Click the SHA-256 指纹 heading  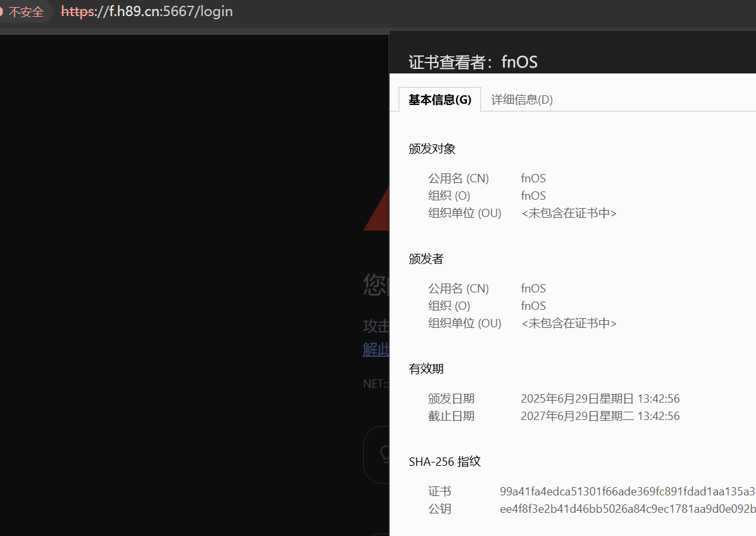pos(444,462)
